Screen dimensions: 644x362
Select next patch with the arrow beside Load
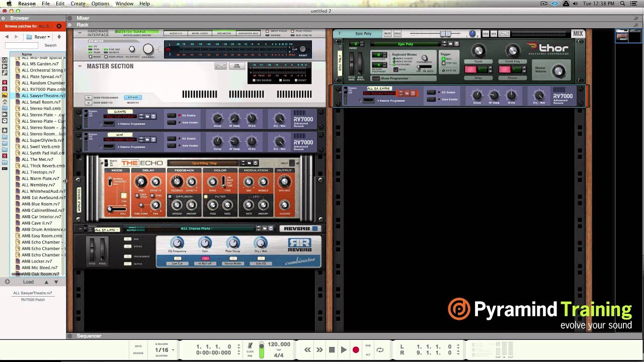[x=56, y=282]
